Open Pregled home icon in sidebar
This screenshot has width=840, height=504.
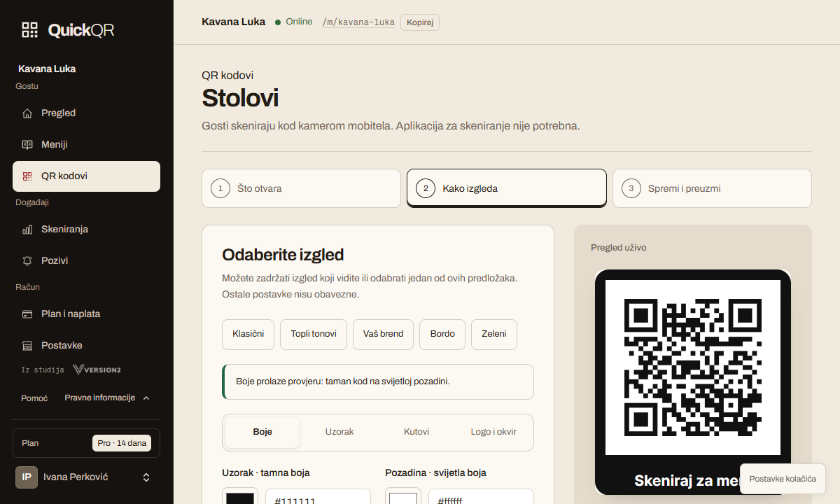point(27,113)
